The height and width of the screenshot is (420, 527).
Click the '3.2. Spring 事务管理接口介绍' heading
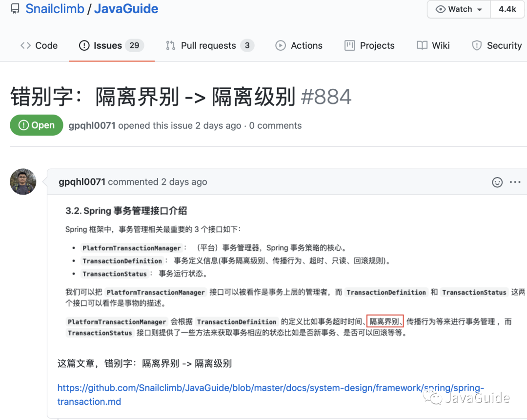coord(126,211)
